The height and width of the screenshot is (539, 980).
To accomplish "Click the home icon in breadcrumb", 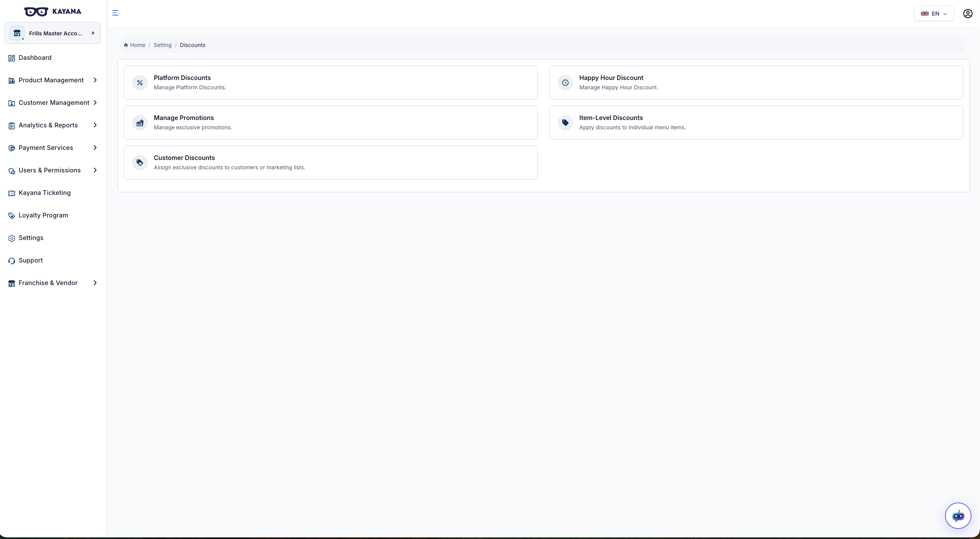I will pyautogui.click(x=126, y=45).
